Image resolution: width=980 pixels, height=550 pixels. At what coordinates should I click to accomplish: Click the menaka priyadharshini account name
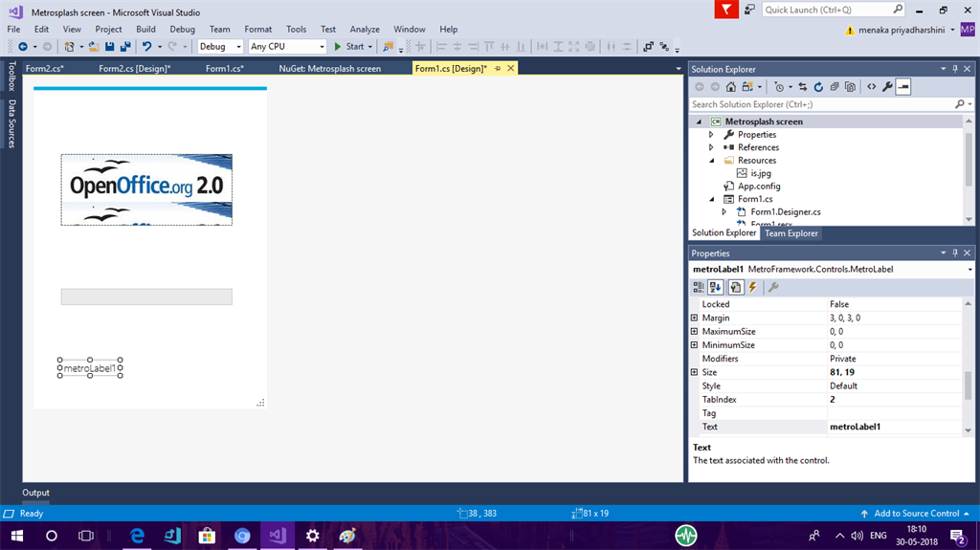coord(902,30)
